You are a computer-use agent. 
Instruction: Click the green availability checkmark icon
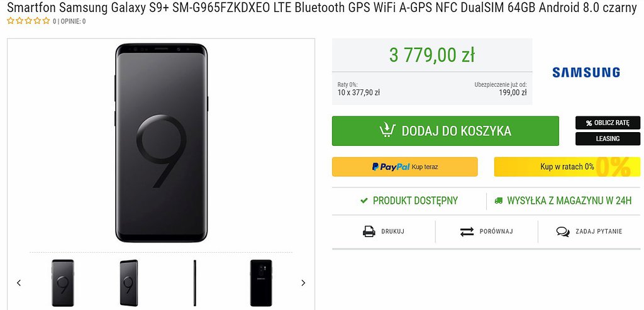tap(364, 201)
